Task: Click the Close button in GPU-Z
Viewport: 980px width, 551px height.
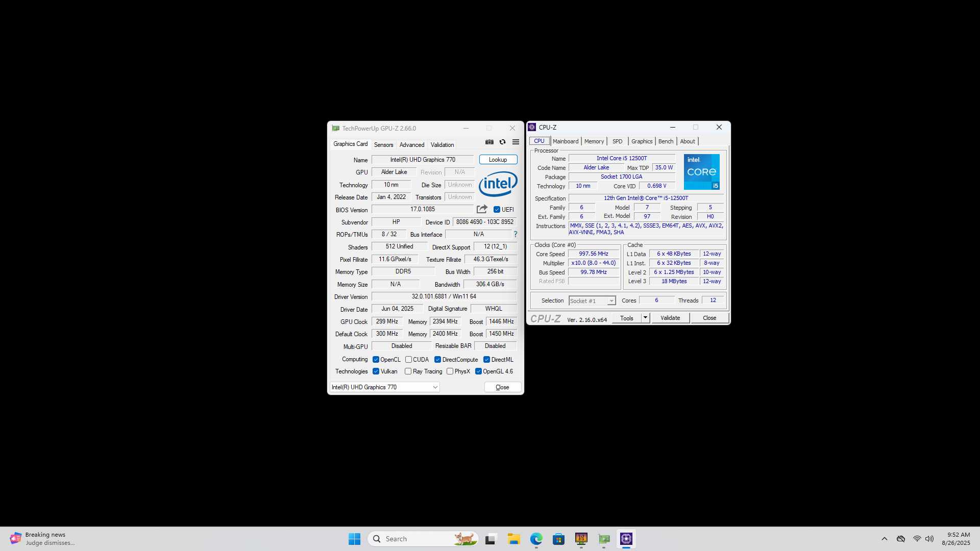Action: click(502, 387)
